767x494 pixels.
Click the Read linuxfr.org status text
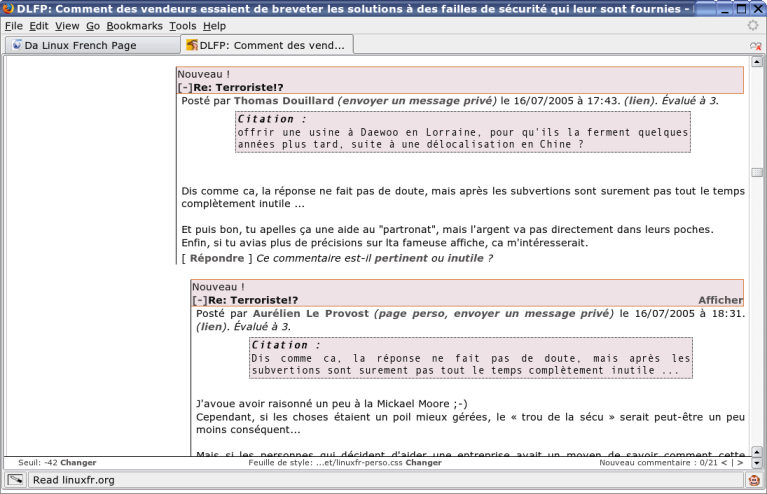pyautogui.click(x=73, y=480)
